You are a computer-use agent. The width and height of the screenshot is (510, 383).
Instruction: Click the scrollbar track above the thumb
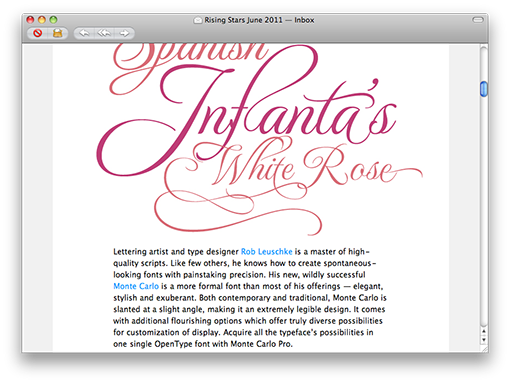(x=484, y=64)
